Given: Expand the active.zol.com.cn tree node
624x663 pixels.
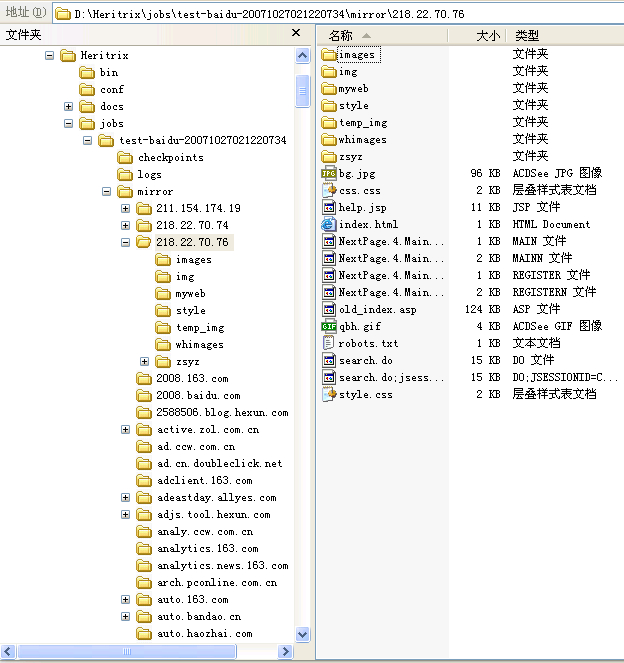Looking at the screenshot, I should [x=126, y=430].
